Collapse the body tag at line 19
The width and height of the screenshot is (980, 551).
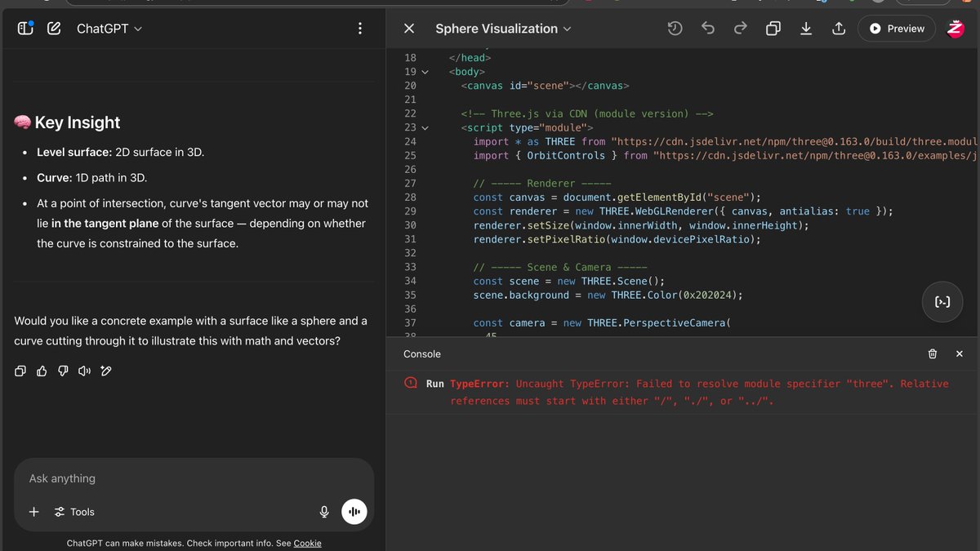425,72
